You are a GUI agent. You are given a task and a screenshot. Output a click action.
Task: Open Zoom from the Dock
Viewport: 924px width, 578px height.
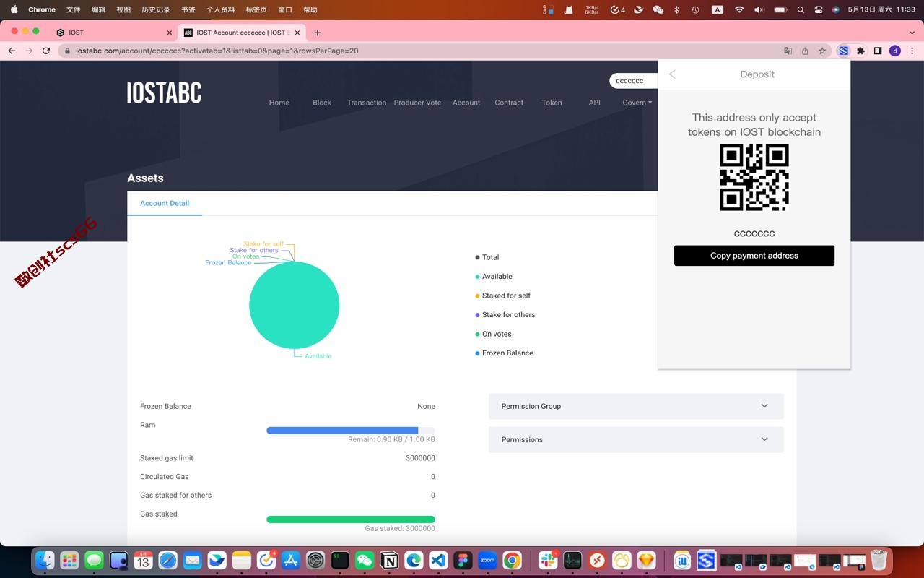pyautogui.click(x=487, y=560)
